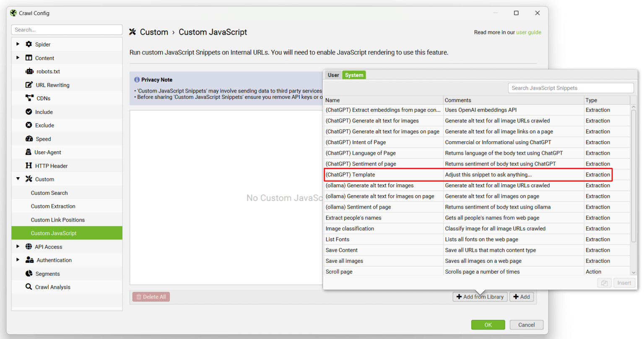
Task: Click the URL Rewriting pencil icon
Action: (29, 85)
